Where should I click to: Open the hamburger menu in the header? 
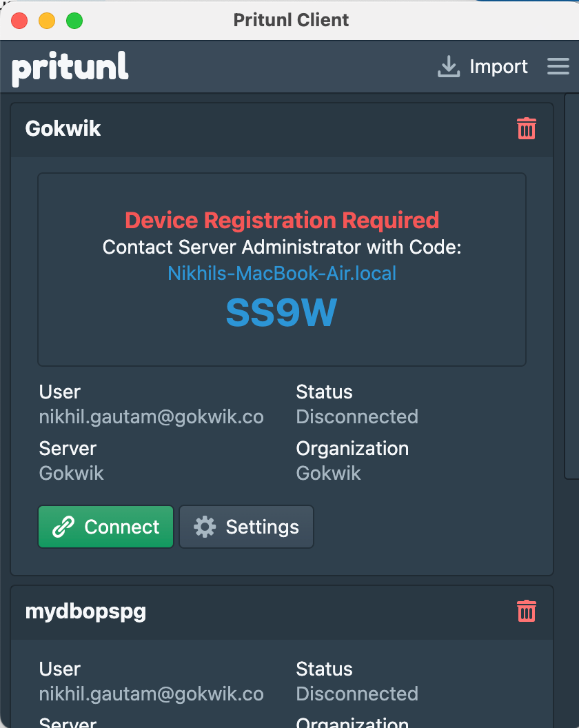pyautogui.click(x=558, y=66)
